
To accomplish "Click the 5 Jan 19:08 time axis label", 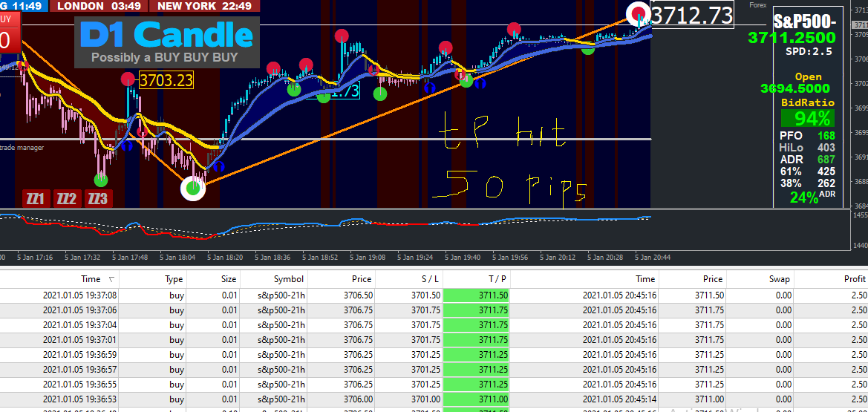I will (368, 258).
